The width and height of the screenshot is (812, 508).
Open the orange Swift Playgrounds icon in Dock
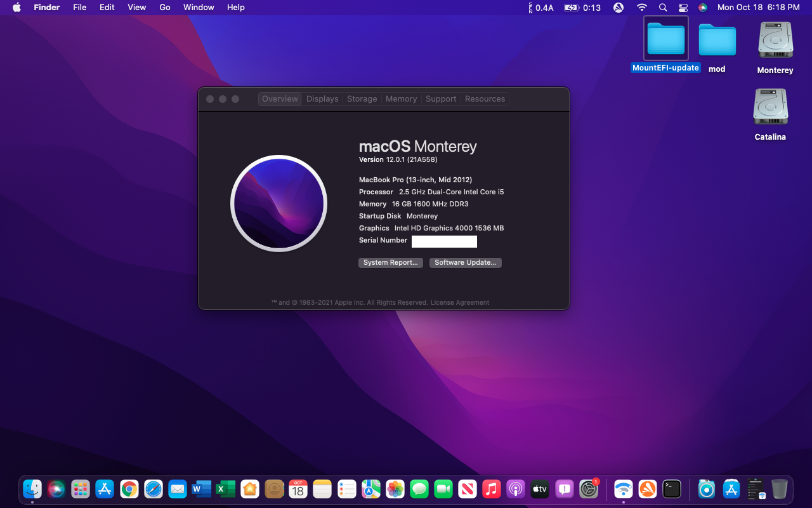648,489
